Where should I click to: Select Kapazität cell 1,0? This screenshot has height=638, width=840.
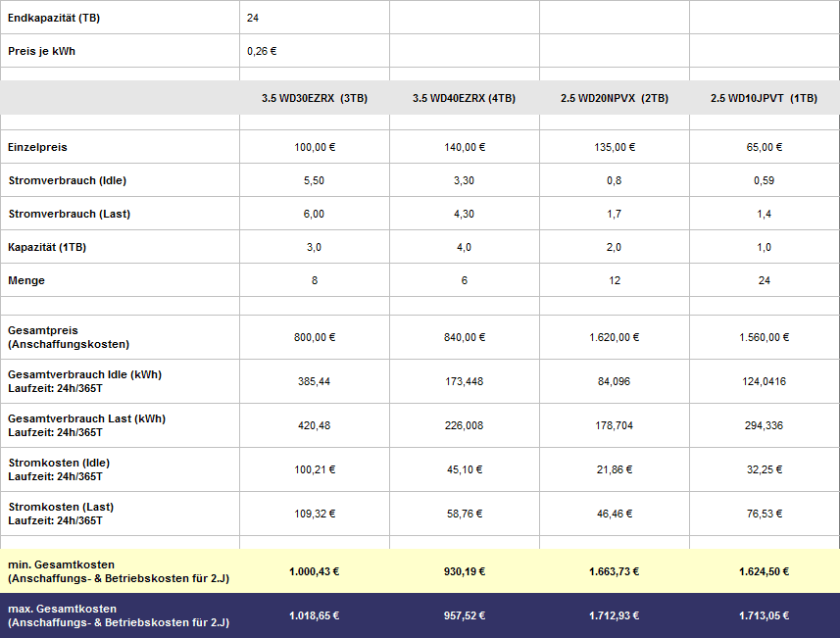[765, 247]
